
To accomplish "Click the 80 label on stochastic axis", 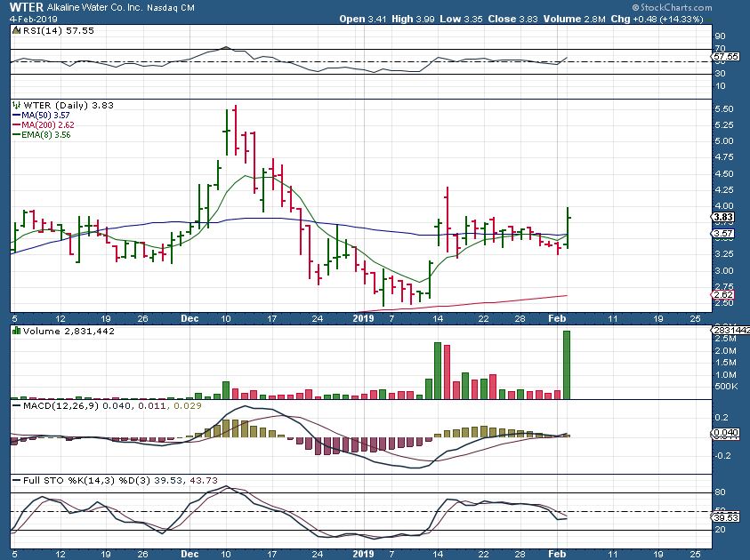I will [x=720, y=492].
